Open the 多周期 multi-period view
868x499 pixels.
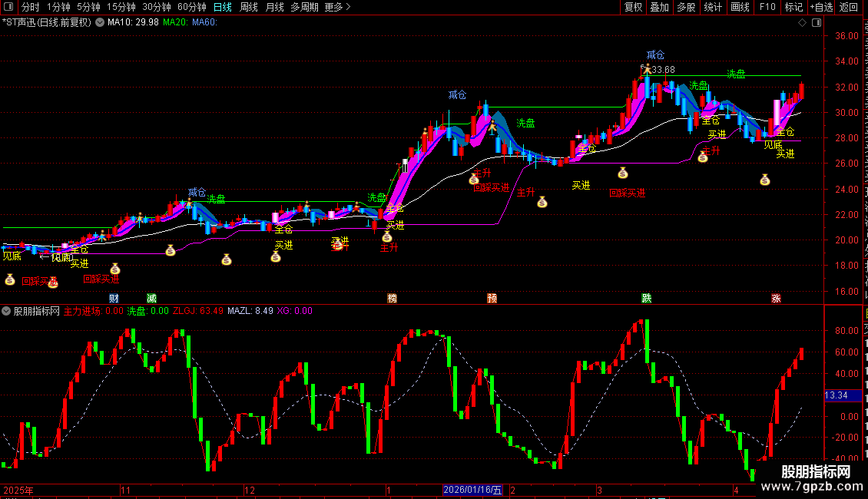coord(304,7)
